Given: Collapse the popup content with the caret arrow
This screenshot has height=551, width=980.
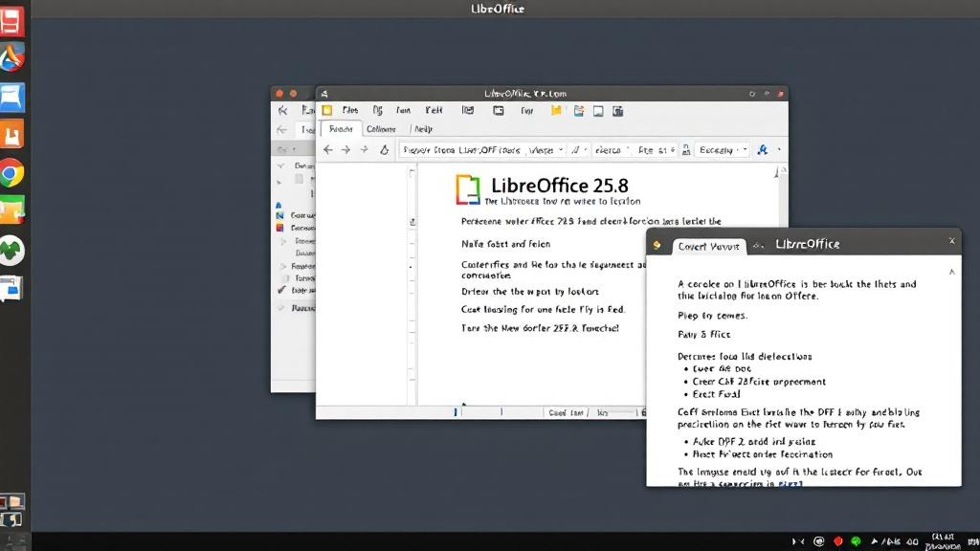Looking at the screenshot, I should coord(952,272).
